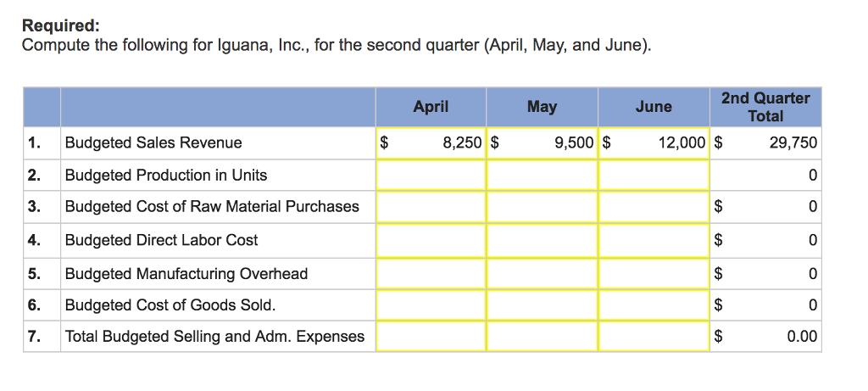This screenshot has height=391, width=868.
Task: Click April Selling and Adm. Expenses field
Action: pos(431,337)
